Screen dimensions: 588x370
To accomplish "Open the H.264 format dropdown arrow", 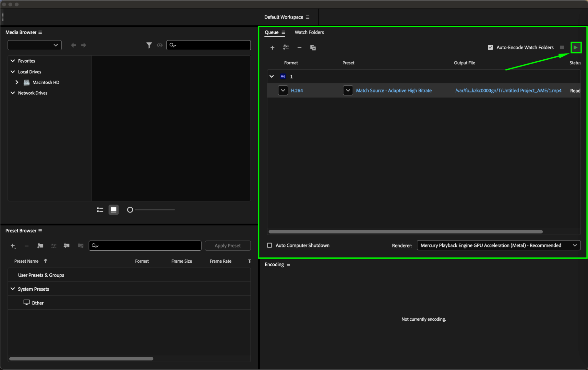I will [x=283, y=90].
